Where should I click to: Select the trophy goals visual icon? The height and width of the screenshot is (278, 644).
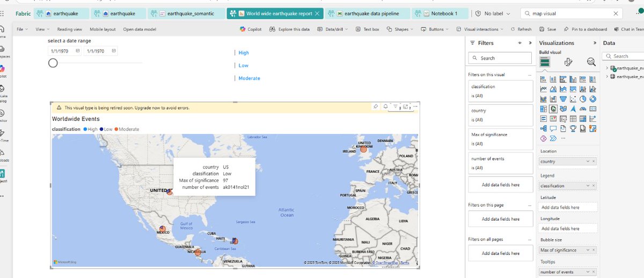coord(573,128)
